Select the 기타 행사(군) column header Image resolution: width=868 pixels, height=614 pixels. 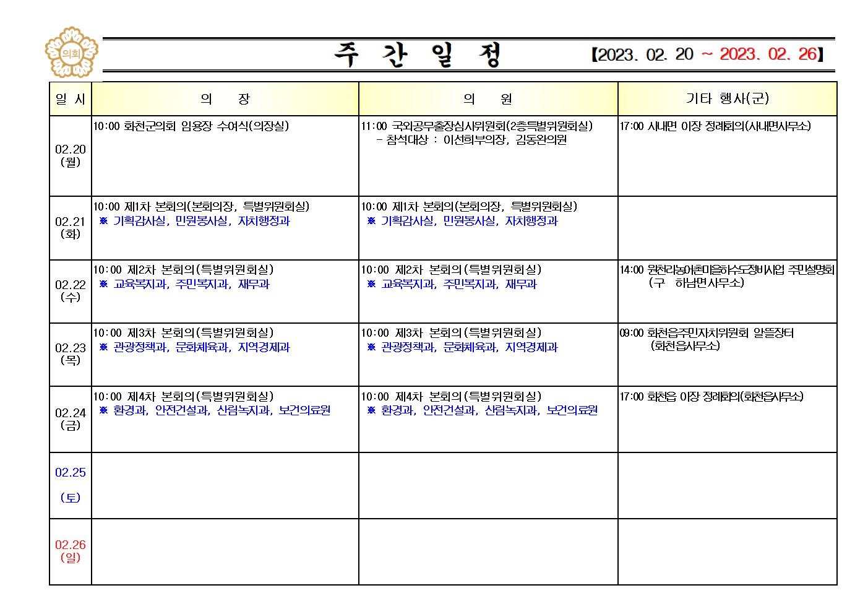point(728,99)
